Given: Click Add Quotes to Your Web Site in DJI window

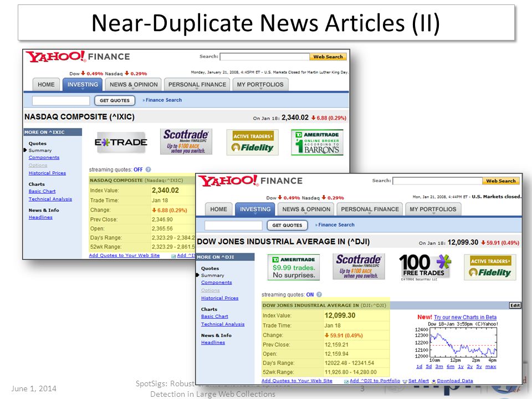Looking at the screenshot, I should tap(297, 381).
